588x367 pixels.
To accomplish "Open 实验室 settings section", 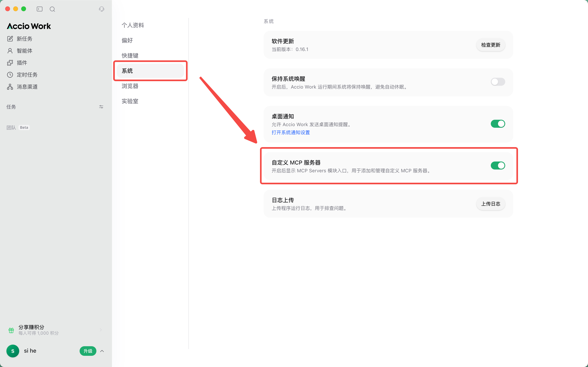I will [130, 101].
